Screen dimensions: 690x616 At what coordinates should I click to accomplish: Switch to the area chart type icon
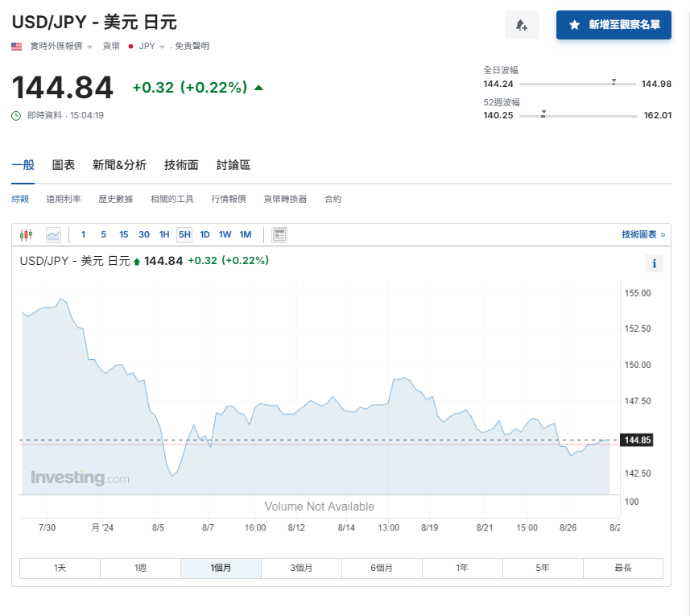coord(53,235)
